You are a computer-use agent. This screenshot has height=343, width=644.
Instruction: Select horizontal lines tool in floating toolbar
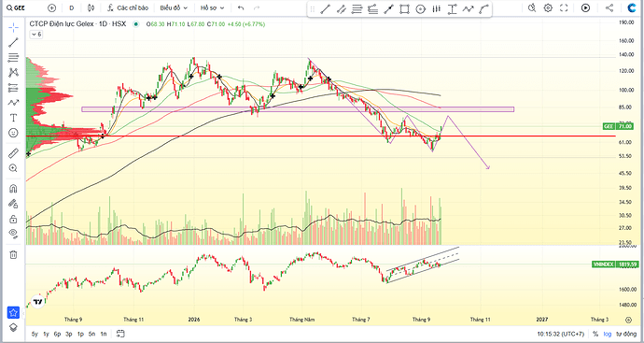(x=357, y=9)
